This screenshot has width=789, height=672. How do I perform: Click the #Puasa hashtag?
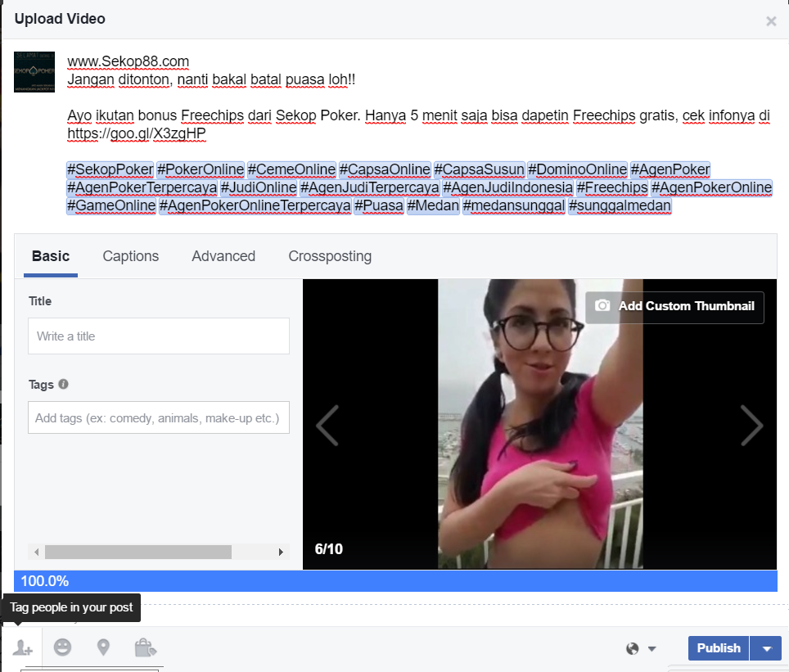(x=379, y=206)
